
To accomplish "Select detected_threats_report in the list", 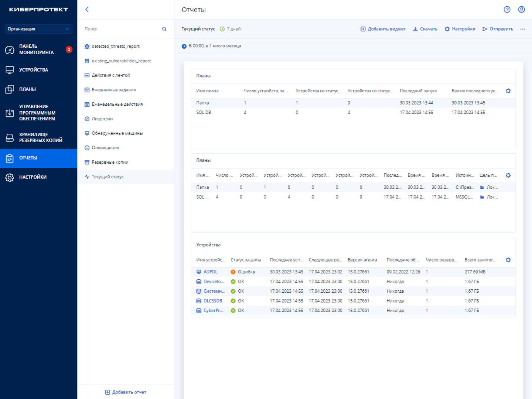I will [115, 47].
